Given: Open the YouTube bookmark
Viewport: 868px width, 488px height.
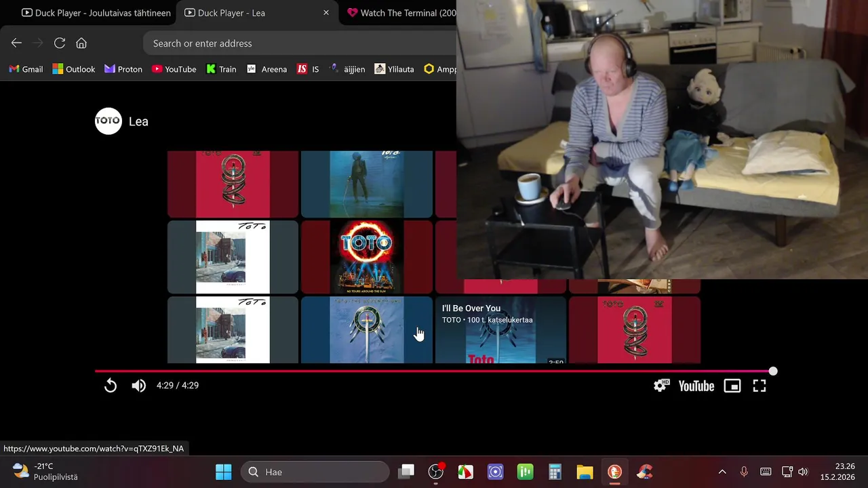Looking at the screenshot, I should [174, 69].
